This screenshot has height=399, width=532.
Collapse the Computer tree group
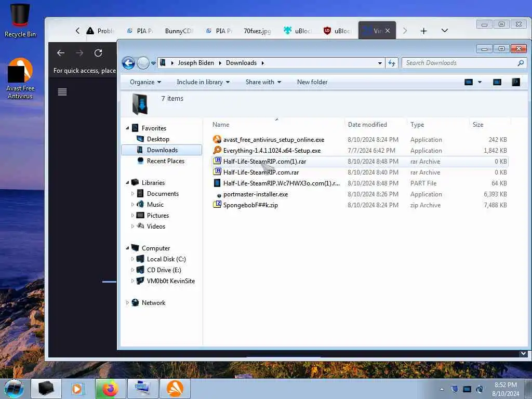pos(127,248)
